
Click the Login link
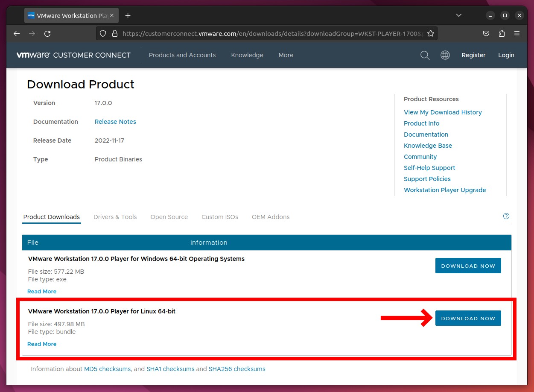pyautogui.click(x=506, y=55)
